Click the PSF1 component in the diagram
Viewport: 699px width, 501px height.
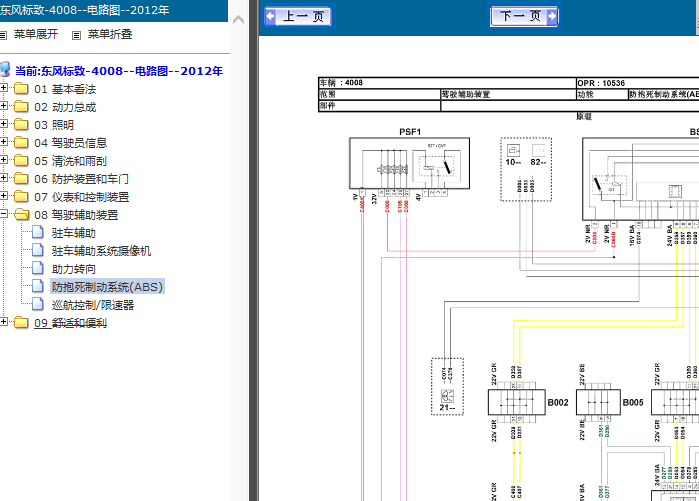coord(409,163)
